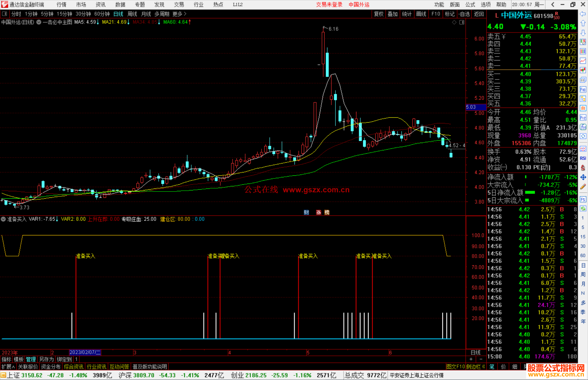
Task: Click the 涨 marker on the chart
Action: (318, 212)
